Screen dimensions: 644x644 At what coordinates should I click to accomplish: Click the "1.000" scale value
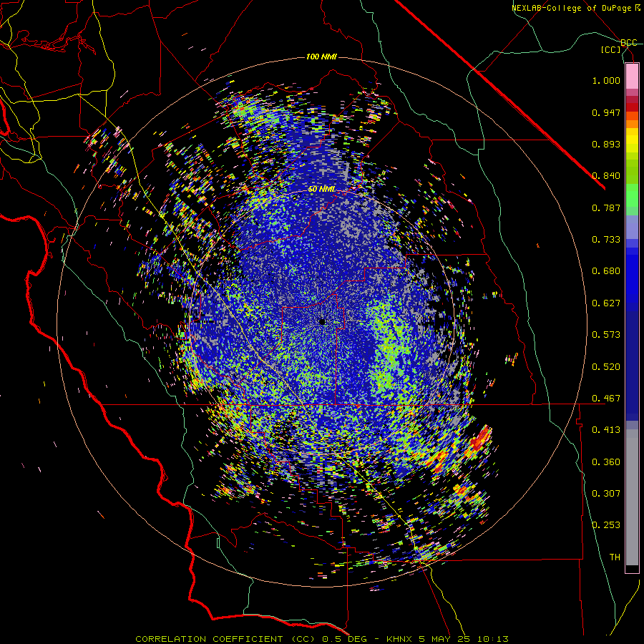click(x=606, y=80)
